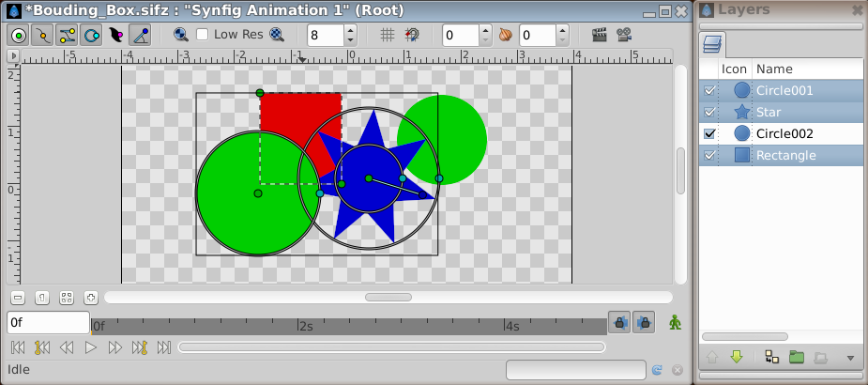Toggle vertex ducks display icon
Screen dimensions: 868x385
pos(42,36)
